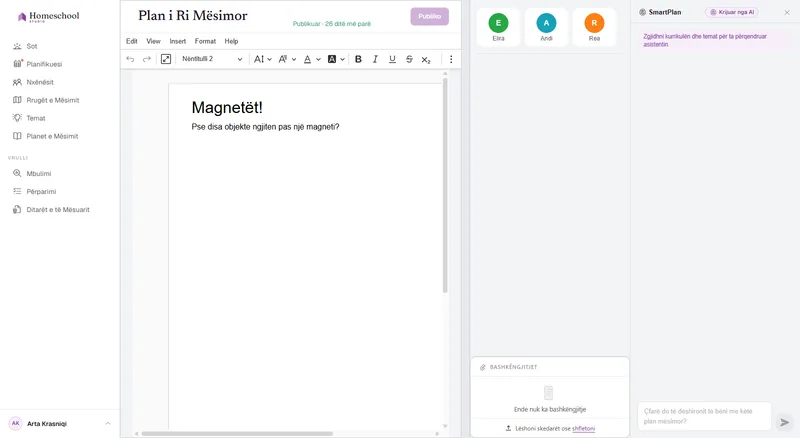Toggle italic formatting
The image size is (800, 438).
pyautogui.click(x=375, y=59)
